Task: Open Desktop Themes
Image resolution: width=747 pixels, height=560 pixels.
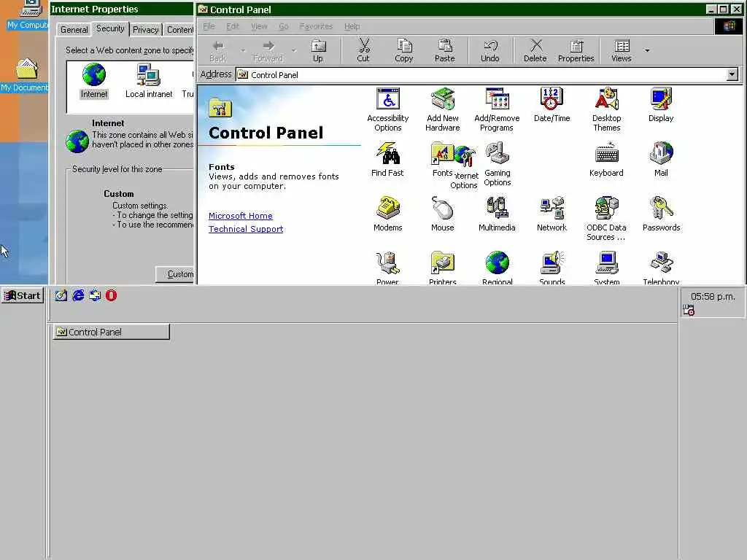Action: (x=606, y=109)
